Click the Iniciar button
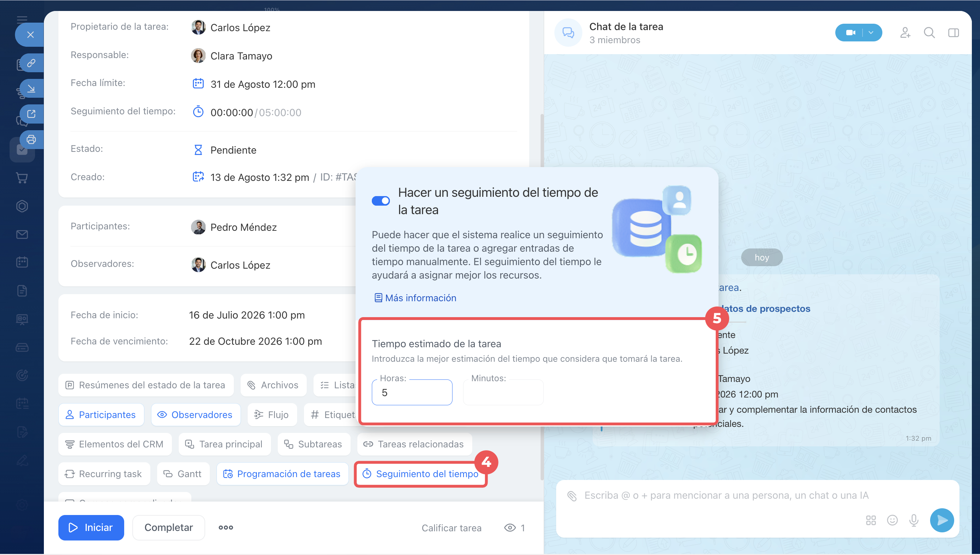 pyautogui.click(x=91, y=527)
